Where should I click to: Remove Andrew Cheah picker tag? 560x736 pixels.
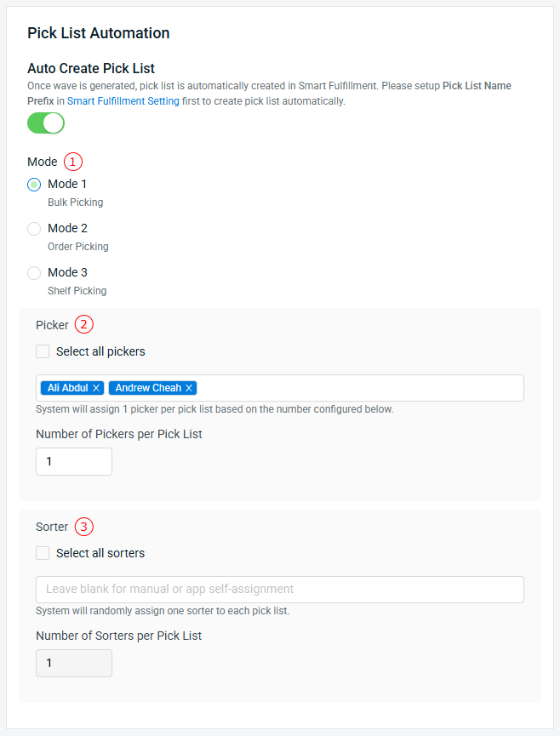[x=189, y=388]
